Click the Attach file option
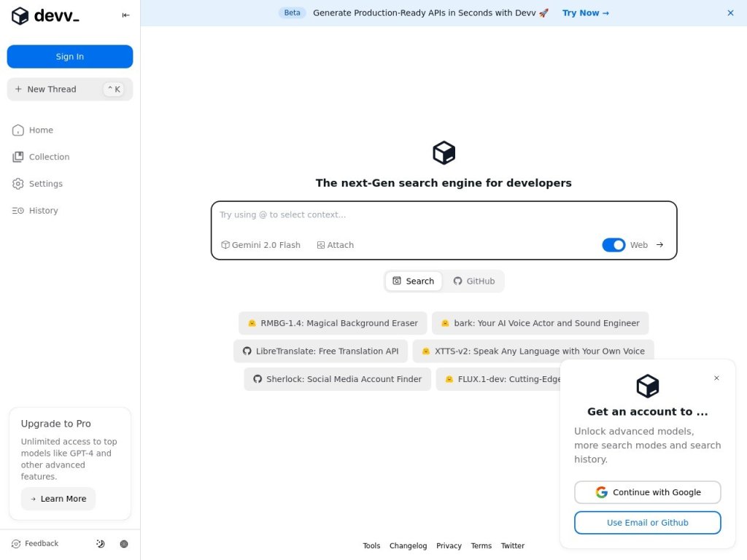This screenshot has height=560, width=747. click(x=336, y=245)
